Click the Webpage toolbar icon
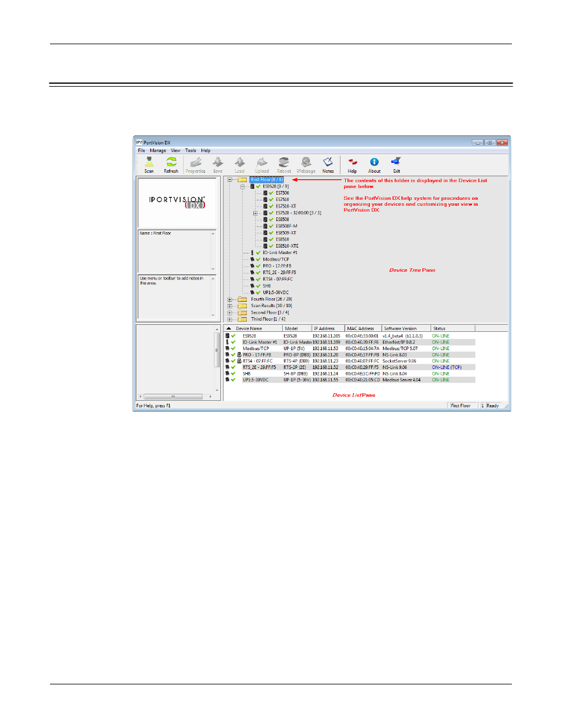This screenshot has width=562, height=728. [306, 165]
